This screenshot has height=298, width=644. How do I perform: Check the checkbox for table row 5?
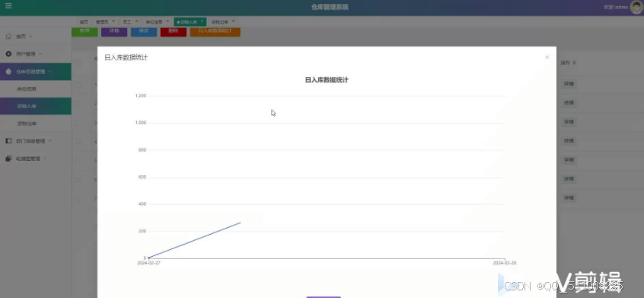tap(78, 160)
